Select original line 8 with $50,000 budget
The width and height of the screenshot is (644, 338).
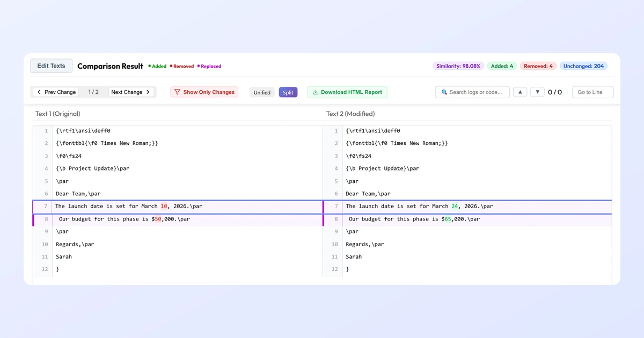coord(177,219)
